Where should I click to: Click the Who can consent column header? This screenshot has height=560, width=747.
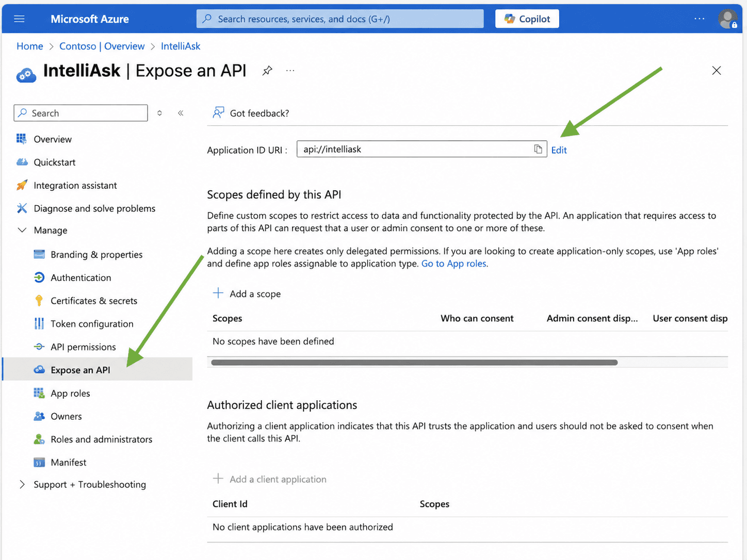click(x=477, y=318)
